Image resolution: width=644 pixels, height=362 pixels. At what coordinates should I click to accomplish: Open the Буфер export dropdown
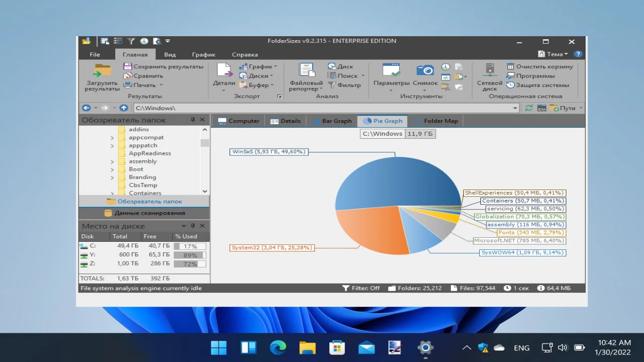(x=258, y=85)
